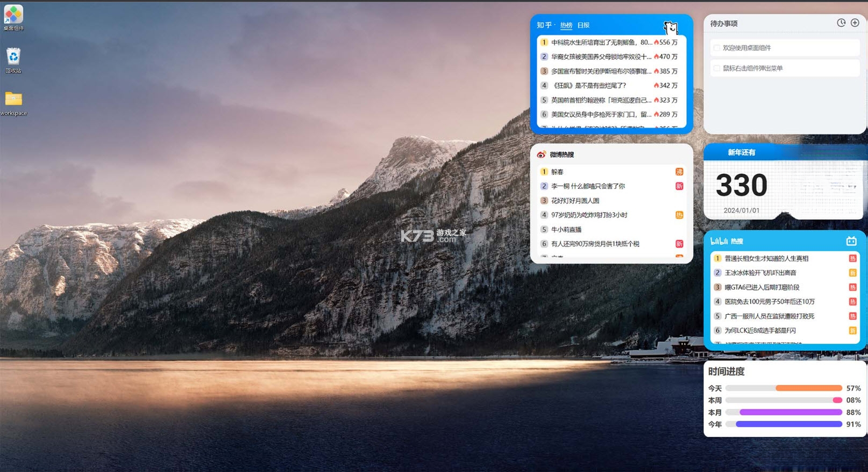
Task: Click the 时间进度 widget title
Action: coord(727,371)
